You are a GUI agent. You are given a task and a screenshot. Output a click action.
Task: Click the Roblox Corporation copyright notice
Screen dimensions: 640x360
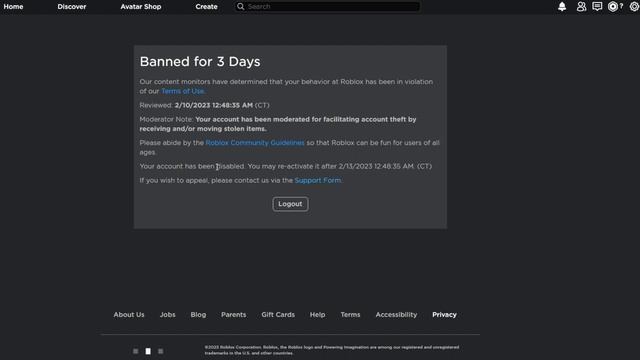click(331, 350)
